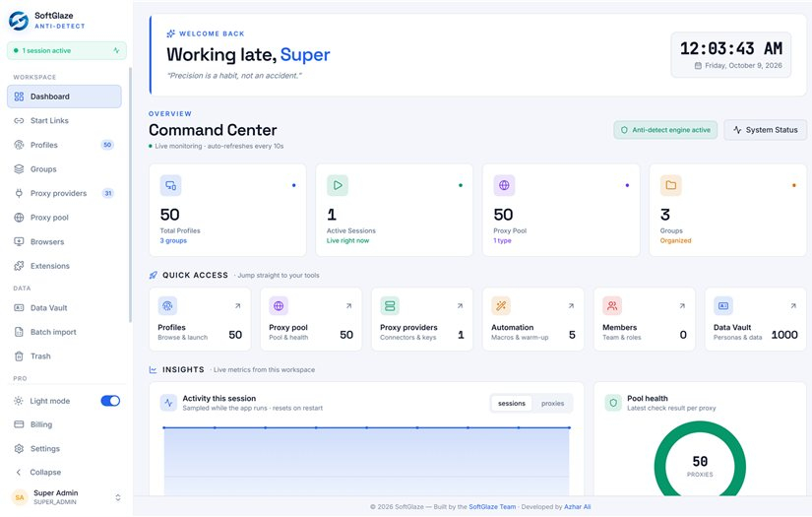Click the Proxy Pool globe card icon
The image size is (812, 517).
(504, 185)
